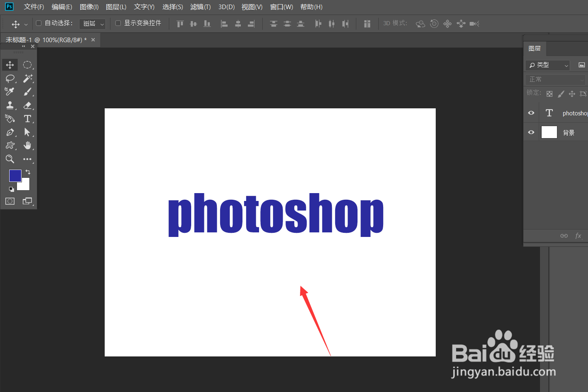The width and height of the screenshot is (588, 392).
Task: Collapse the toolbox with double arrows
Action: [x=24, y=46]
